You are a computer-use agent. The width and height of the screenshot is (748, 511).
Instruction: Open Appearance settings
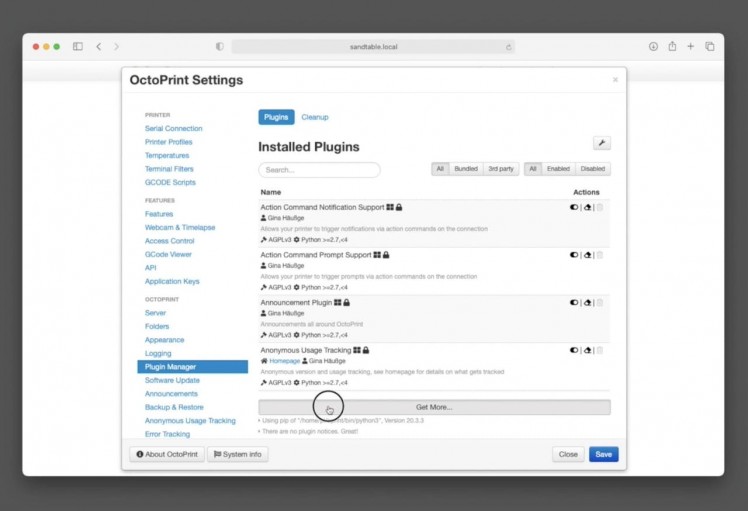click(165, 340)
